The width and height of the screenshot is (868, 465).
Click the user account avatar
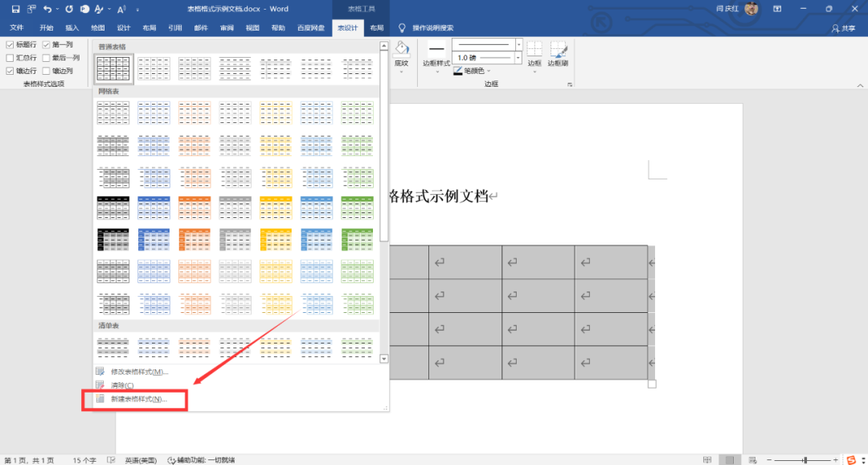click(751, 9)
